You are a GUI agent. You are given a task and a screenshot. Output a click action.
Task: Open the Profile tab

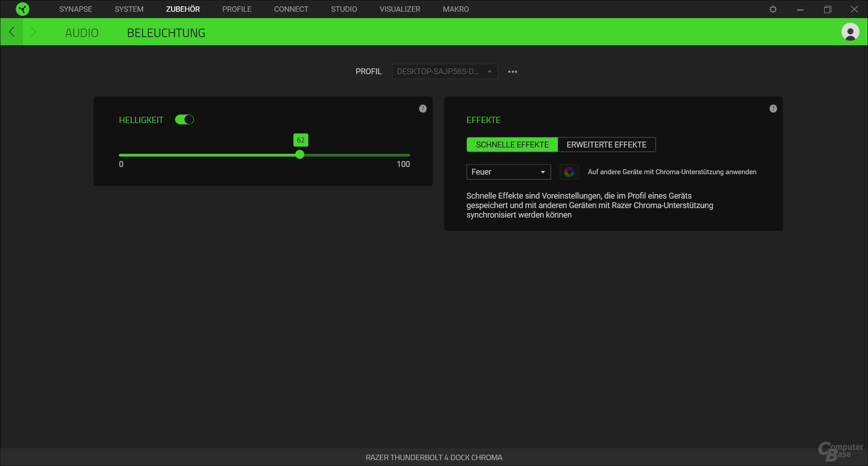237,9
